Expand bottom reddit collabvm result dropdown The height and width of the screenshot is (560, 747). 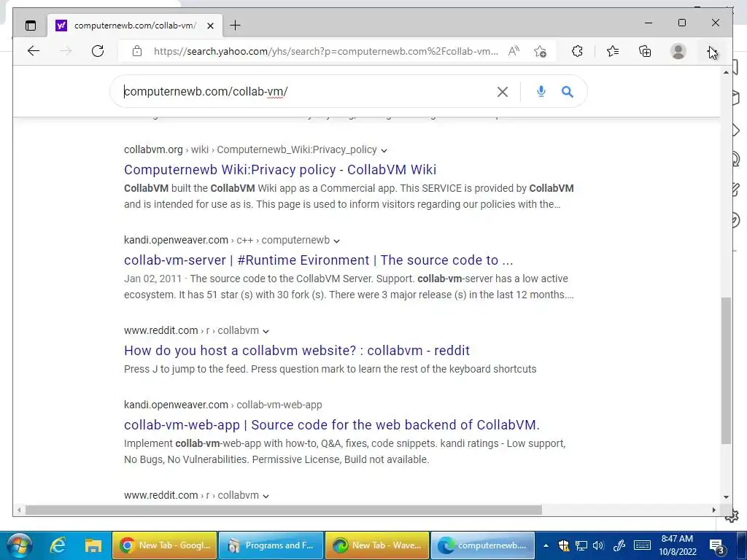click(266, 496)
